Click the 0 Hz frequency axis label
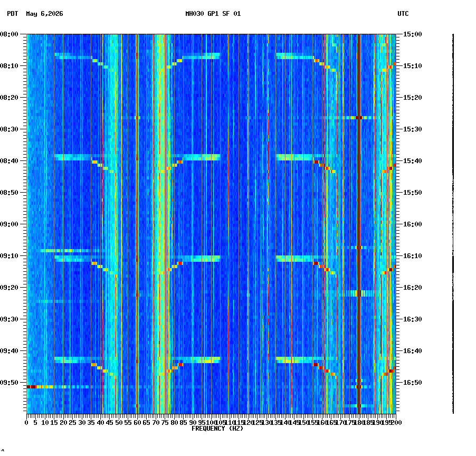This screenshot has width=476, height=456. tap(27, 423)
